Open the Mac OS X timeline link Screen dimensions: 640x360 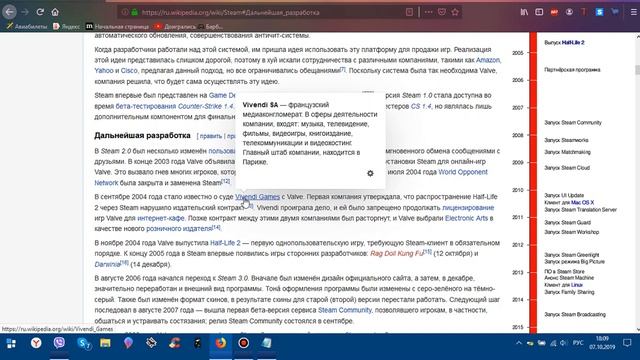582,202
